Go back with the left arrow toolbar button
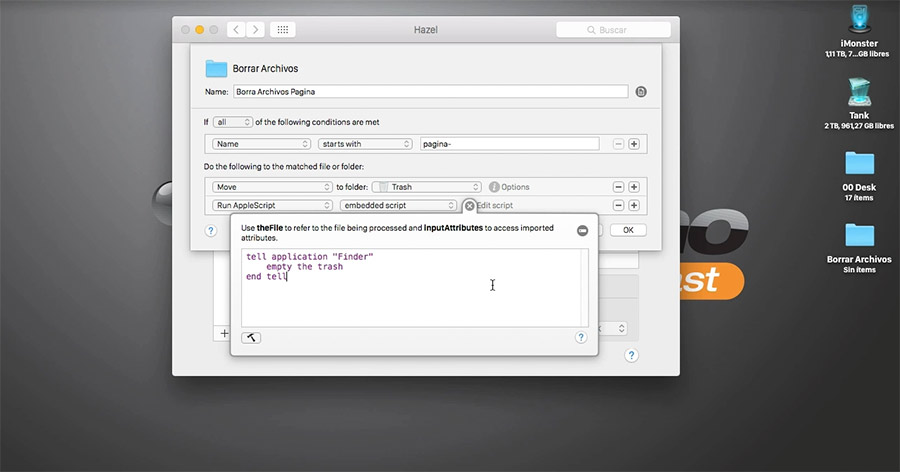Image resolution: width=900 pixels, height=472 pixels. point(236,29)
